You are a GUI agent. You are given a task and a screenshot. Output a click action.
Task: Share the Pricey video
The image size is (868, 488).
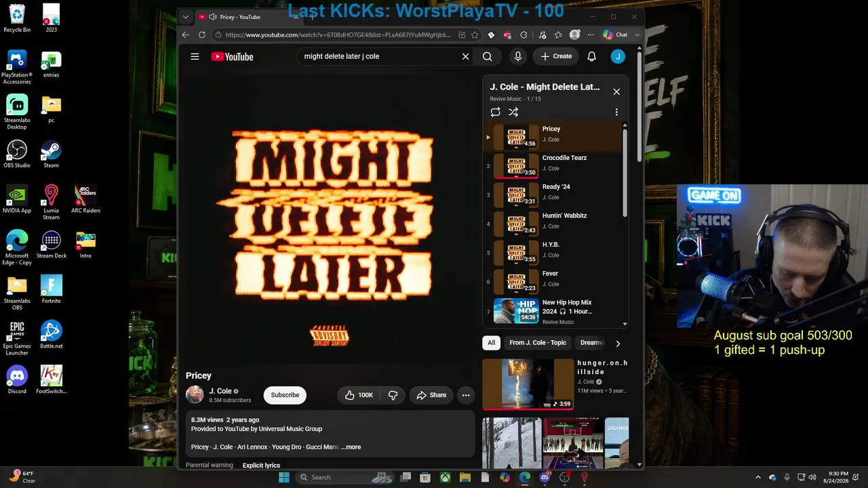(431, 395)
